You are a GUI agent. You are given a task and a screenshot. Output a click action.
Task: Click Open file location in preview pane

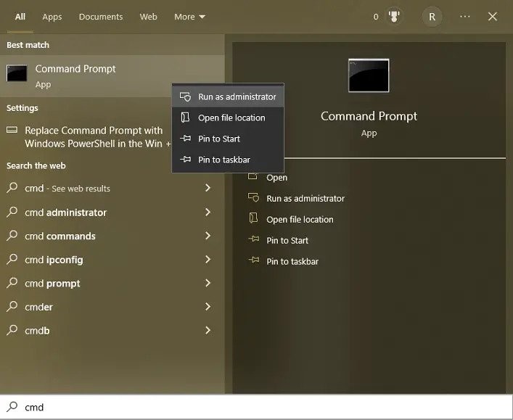pos(300,220)
